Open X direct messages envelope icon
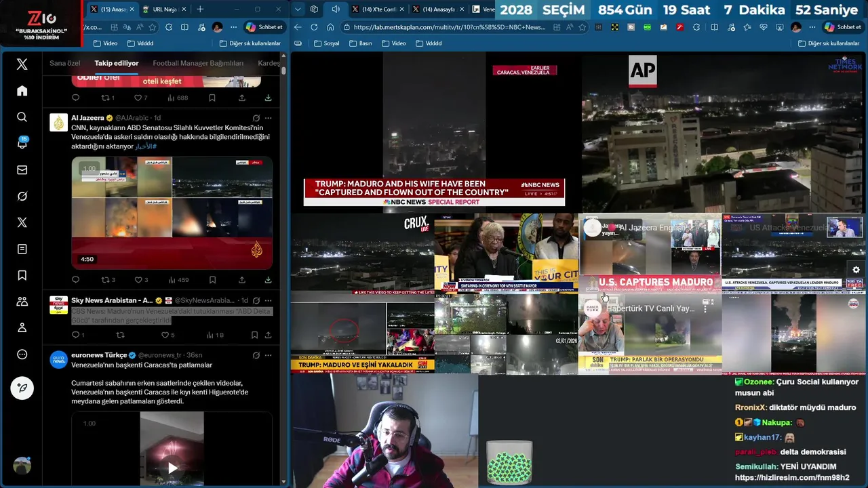The image size is (868, 488). pyautogui.click(x=22, y=170)
